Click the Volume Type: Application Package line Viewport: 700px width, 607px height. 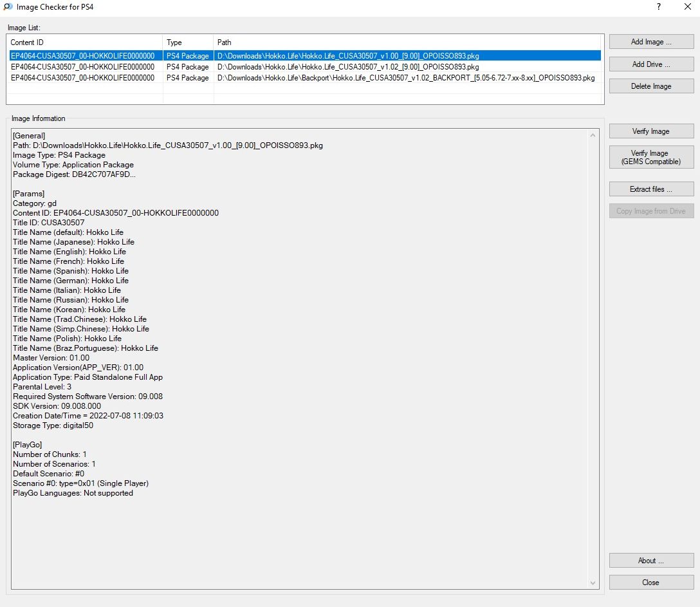73,165
